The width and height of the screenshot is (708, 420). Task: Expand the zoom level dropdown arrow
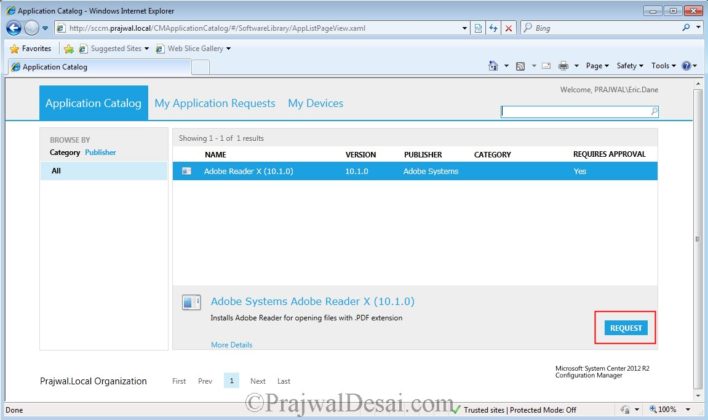pyautogui.click(x=688, y=410)
